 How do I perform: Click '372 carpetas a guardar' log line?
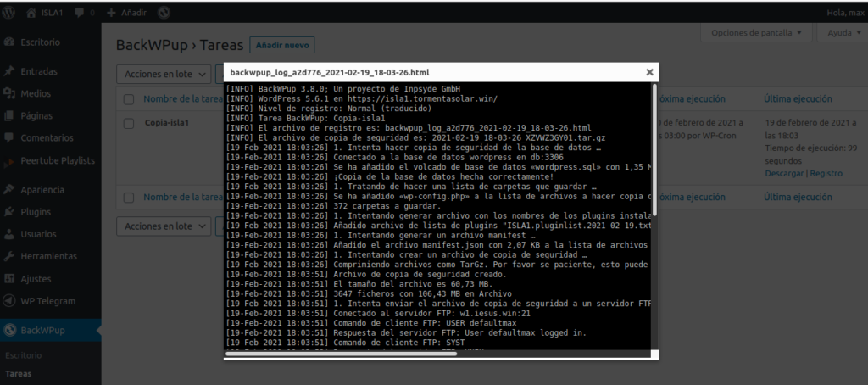pyautogui.click(x=332, y=206)
